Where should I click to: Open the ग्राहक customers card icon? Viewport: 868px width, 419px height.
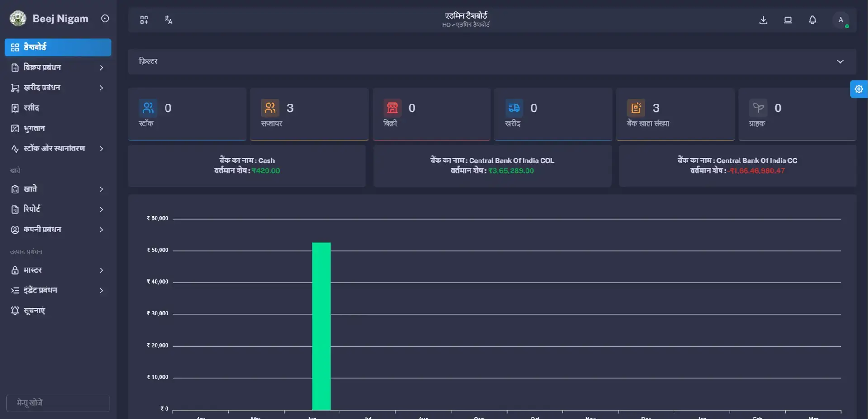pos(759,108)
